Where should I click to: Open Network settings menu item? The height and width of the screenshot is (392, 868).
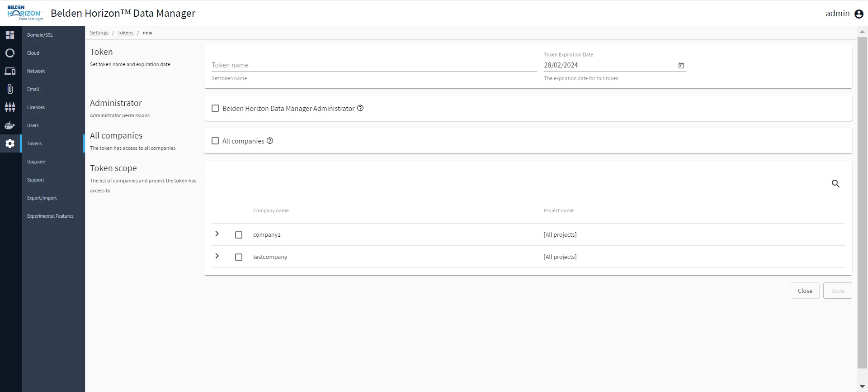[x=53, y=71]
